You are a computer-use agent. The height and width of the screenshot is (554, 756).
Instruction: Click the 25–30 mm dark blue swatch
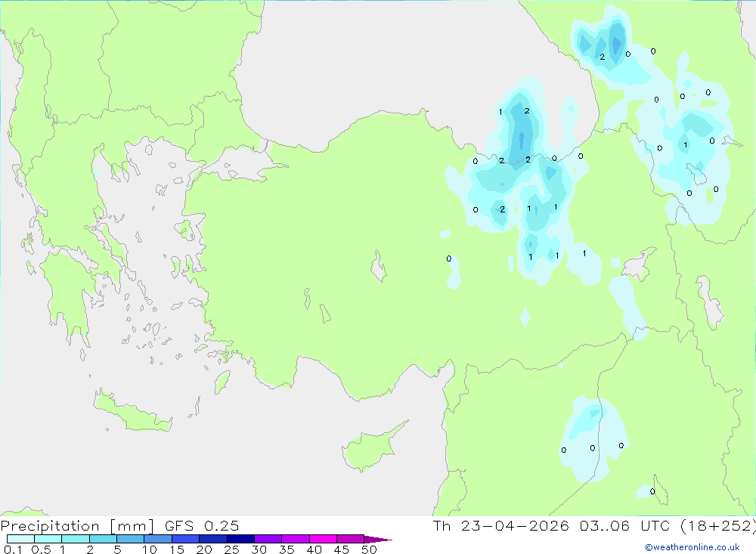click(x=240, y=539)
